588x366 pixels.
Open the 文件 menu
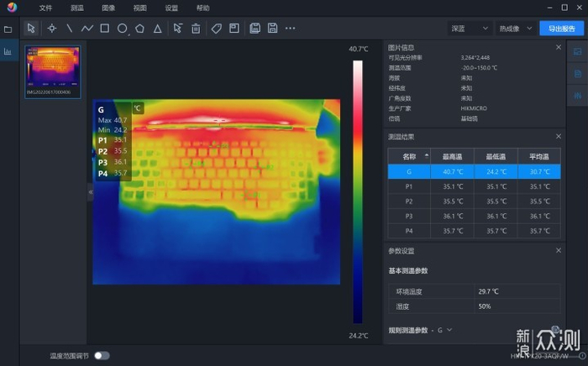pyautogui.click(x=45, y=8)
